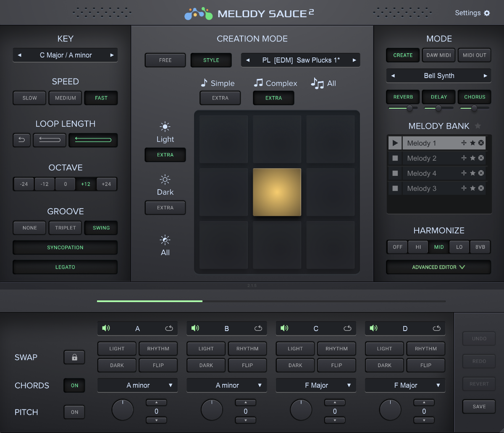The image size is (504, 433).
Task: Enable the LEGATO groove option
Action: pyautogui.click(x=65, y=267)
